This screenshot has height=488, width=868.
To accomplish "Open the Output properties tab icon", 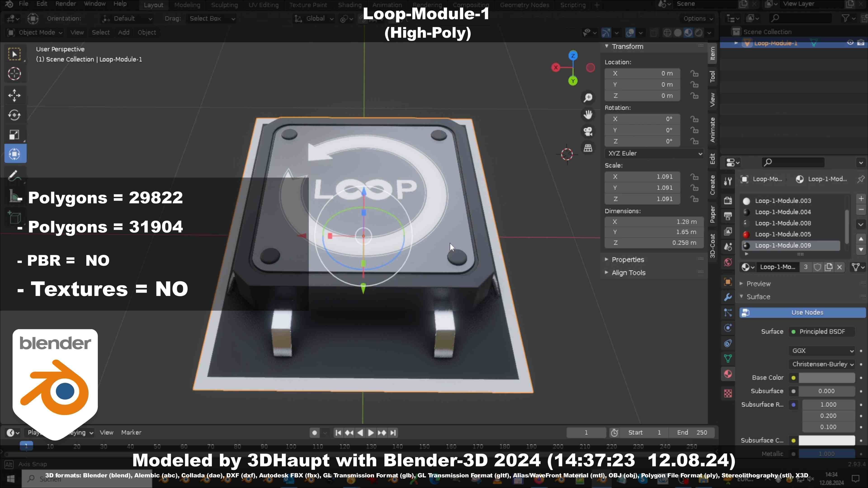I will 728,216.
